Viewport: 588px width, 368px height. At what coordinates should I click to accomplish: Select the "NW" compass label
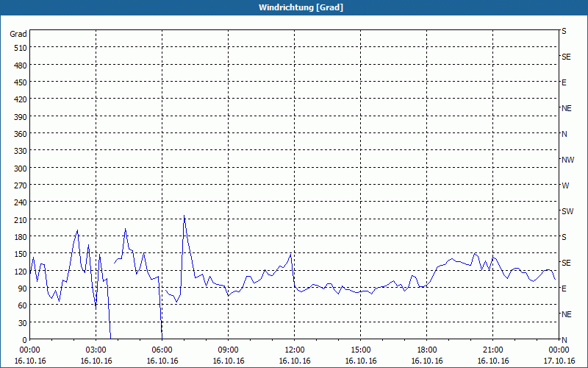tap(567, 160)
